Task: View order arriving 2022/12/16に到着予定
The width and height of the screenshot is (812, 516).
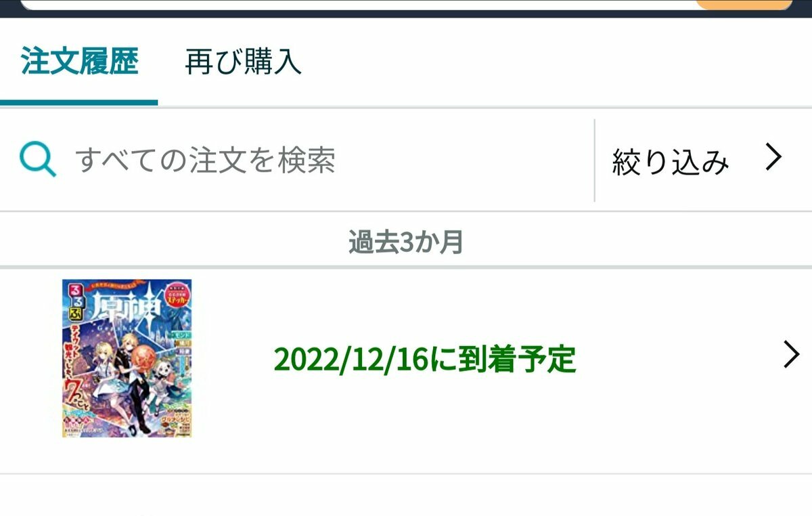Action: [x=425, y=360]
